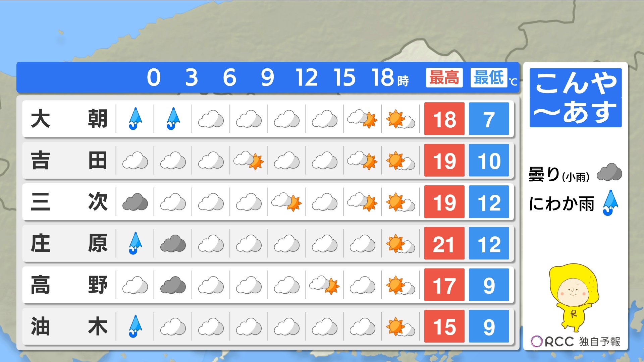The height and width of the screenshot is (362, 644).
Task: Click the red high temperature 21 for 庄原
Action: click(444, 244)
